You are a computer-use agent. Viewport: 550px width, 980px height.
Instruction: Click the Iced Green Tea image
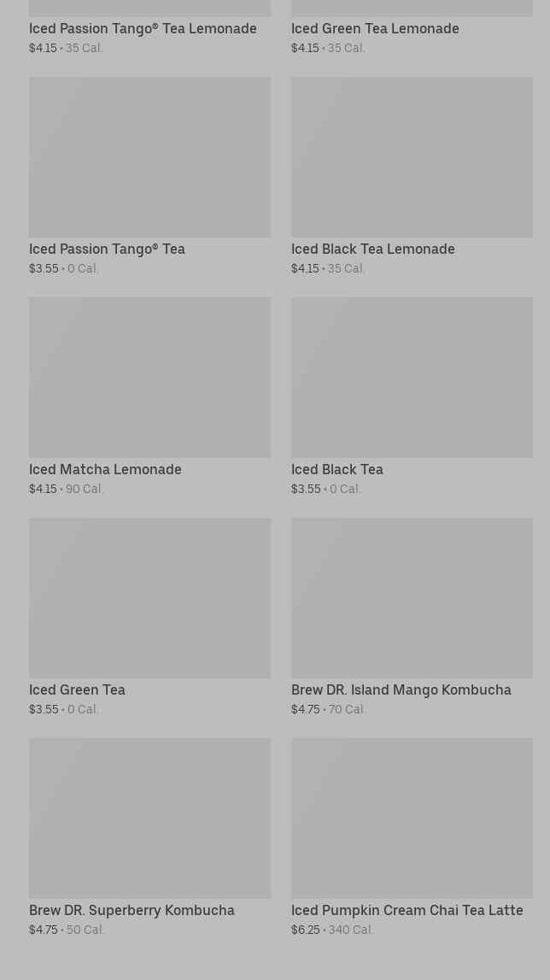coord(149,598)
